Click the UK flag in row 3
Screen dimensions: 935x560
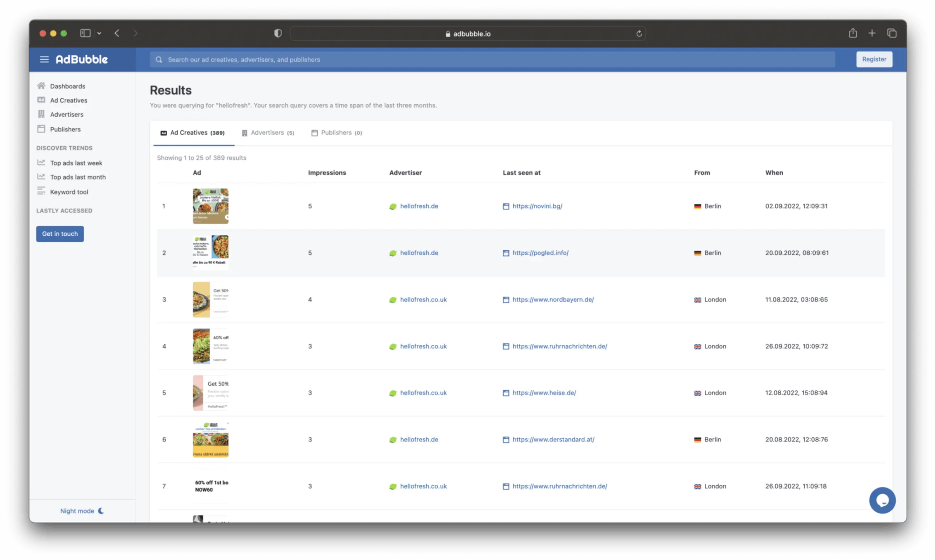[x=697, y=300]
